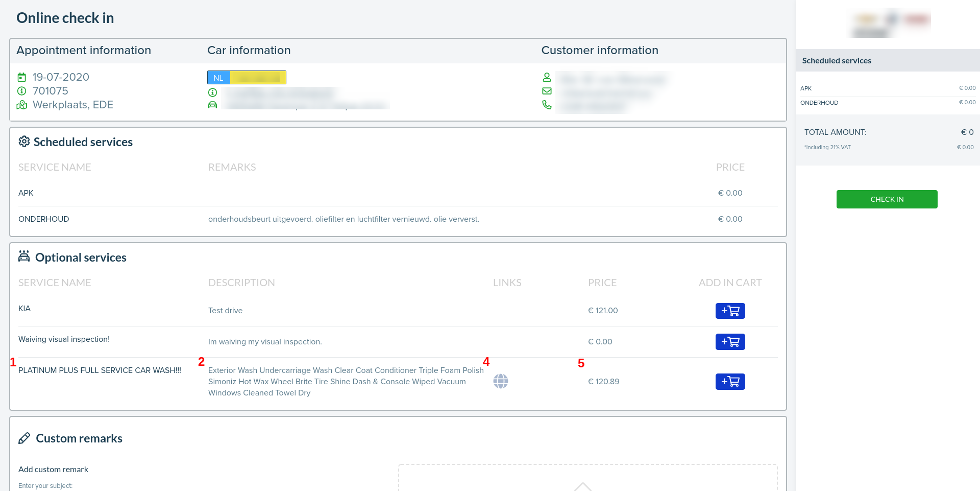Screen dimensions: 980x491
Task: Click the car vehicle icon
Action: pyautogui.click(x=212, y=105)
